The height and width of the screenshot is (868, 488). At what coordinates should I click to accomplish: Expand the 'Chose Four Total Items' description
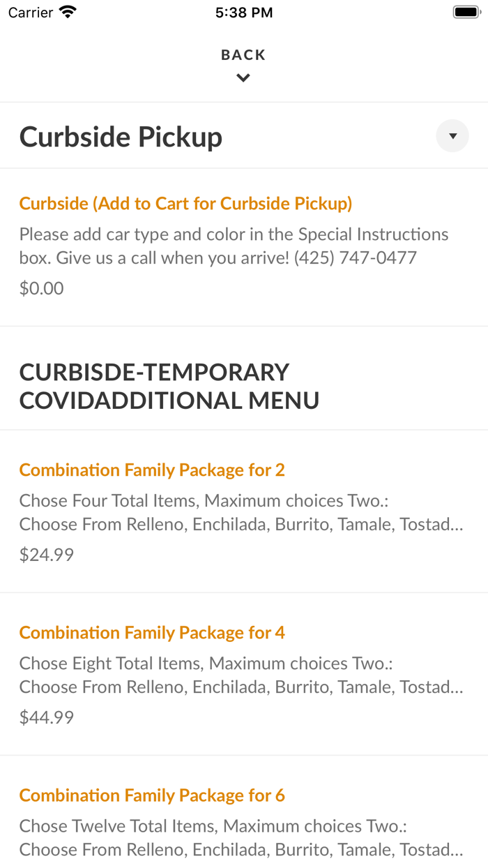[241, 512]
